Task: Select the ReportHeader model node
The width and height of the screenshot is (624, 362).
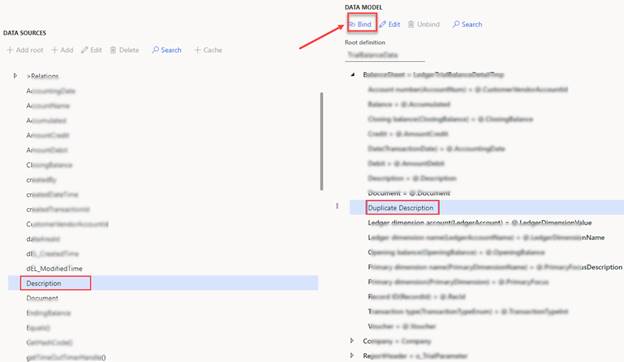Action: (x=415, y=356)
